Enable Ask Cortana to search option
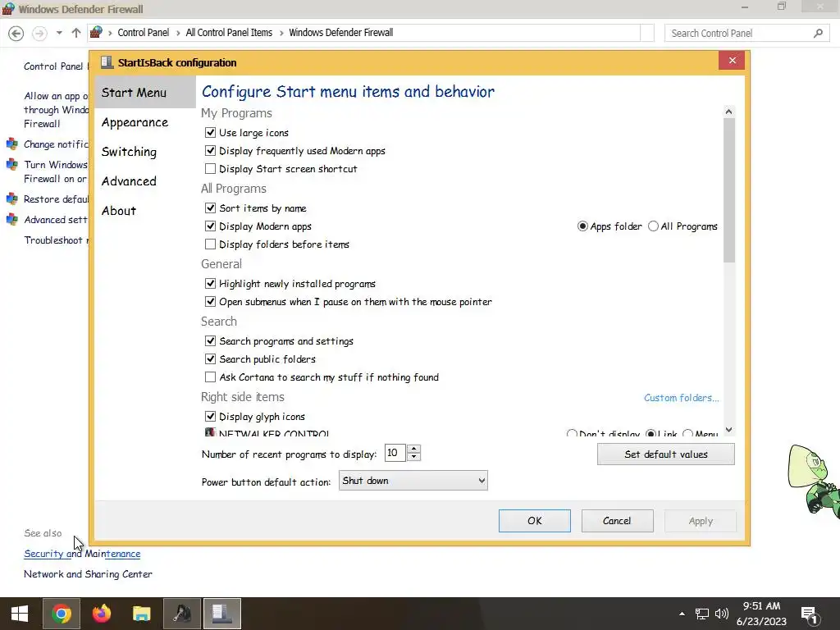 point(210,377)
